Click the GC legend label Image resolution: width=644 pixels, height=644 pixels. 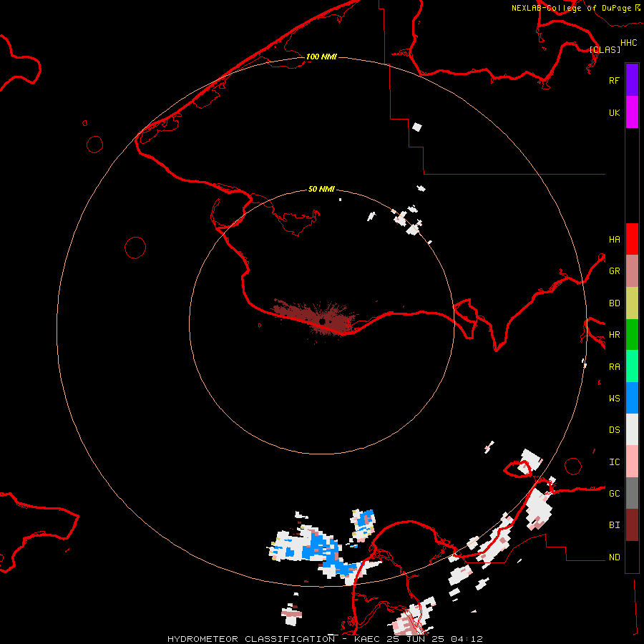(x=614, y=494)
